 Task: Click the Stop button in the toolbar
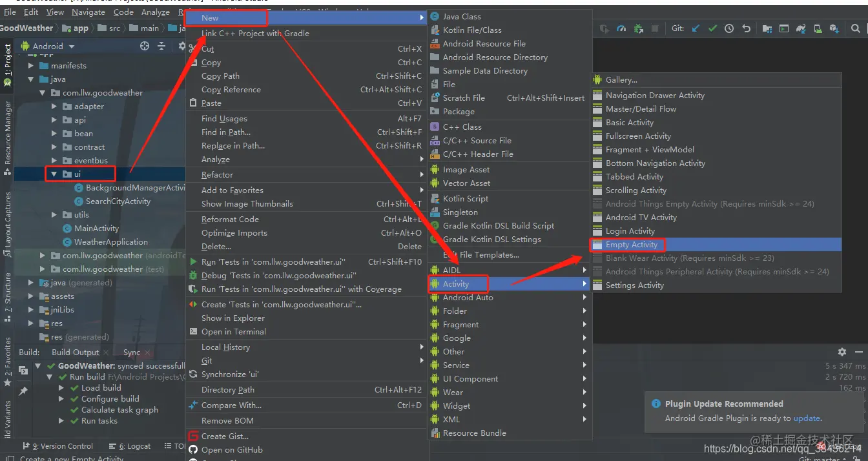pos(656,28)
